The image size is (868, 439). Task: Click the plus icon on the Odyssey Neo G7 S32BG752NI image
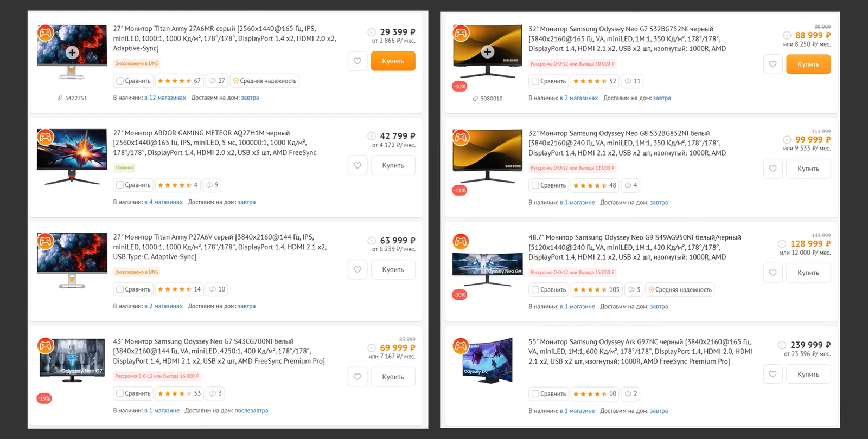487,52
